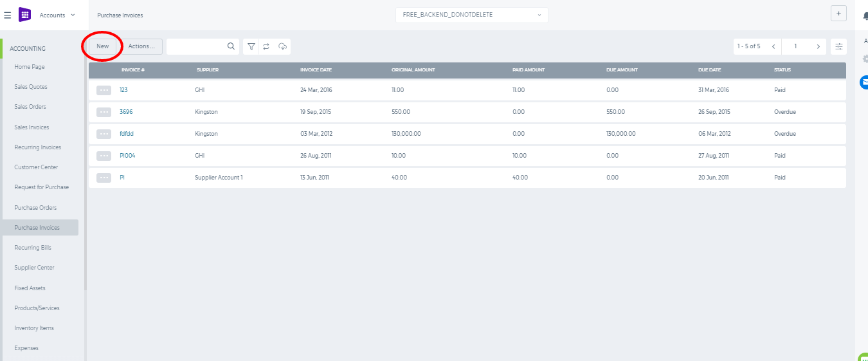Click the plus button at top right
The image size is (868, 361).
pos(838,14)
